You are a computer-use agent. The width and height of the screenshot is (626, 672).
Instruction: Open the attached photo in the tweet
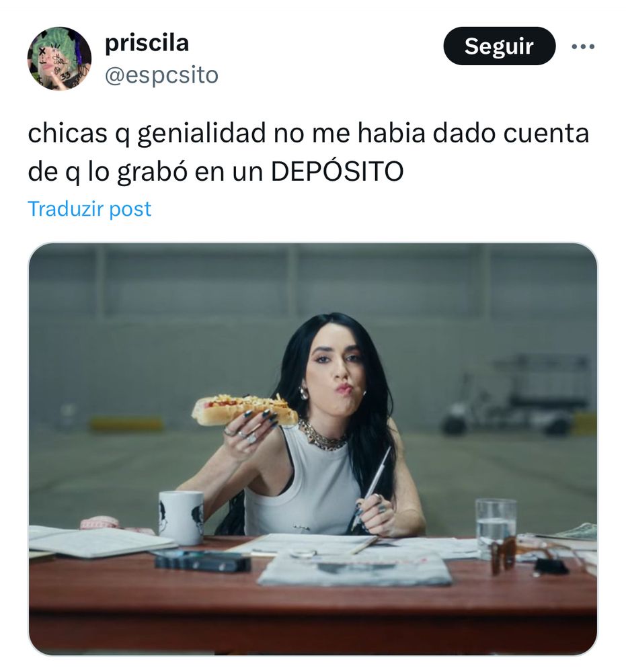[x=313, y=449]
